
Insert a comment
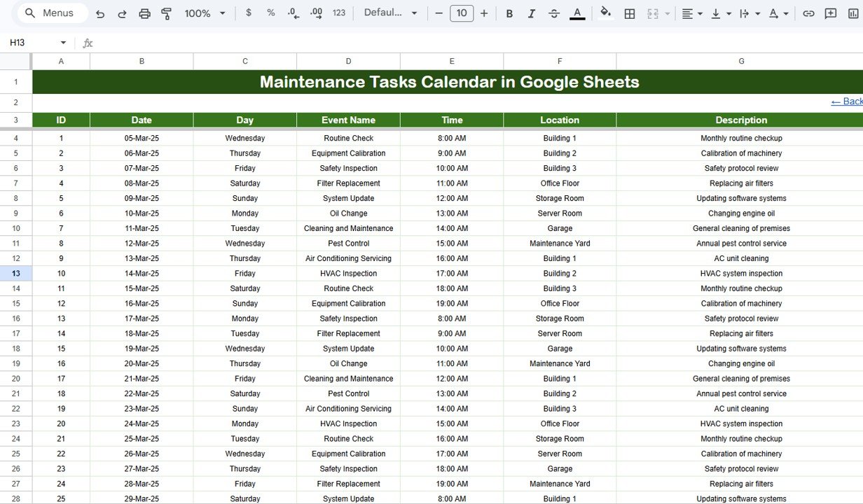click(831, 13)
